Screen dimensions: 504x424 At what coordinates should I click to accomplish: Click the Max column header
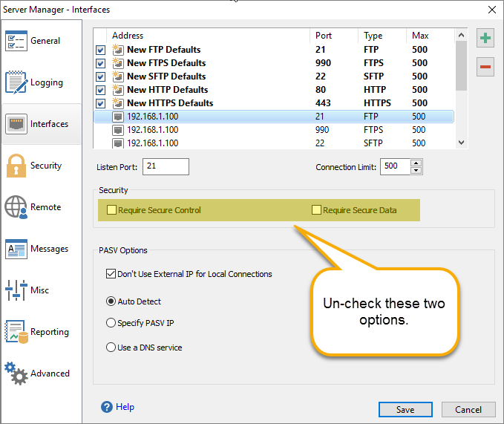tap(431, 36)
